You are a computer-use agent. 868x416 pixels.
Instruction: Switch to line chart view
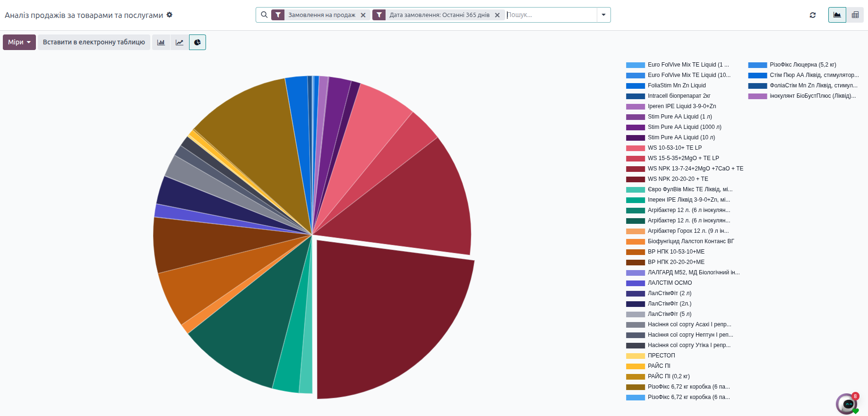point(180,42)
